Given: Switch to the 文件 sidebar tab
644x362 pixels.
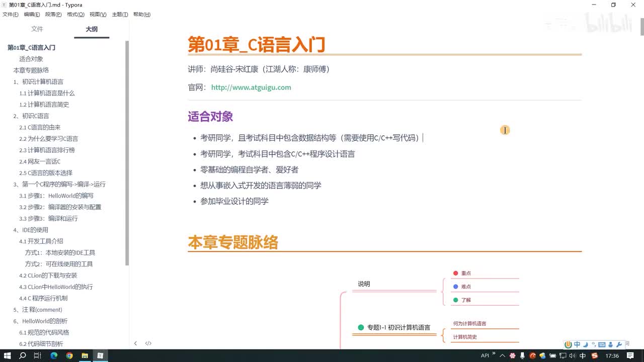Looking at the screenshot, I should [37, 29].
